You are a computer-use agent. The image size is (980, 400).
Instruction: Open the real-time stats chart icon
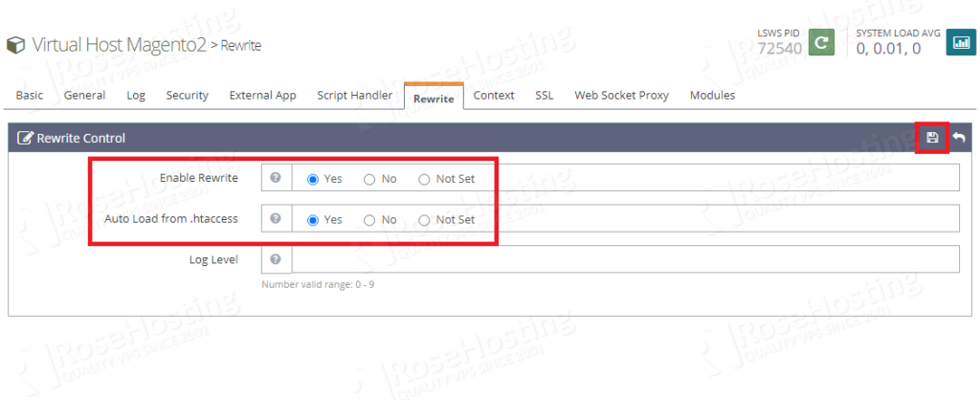(x=959, y=43)
